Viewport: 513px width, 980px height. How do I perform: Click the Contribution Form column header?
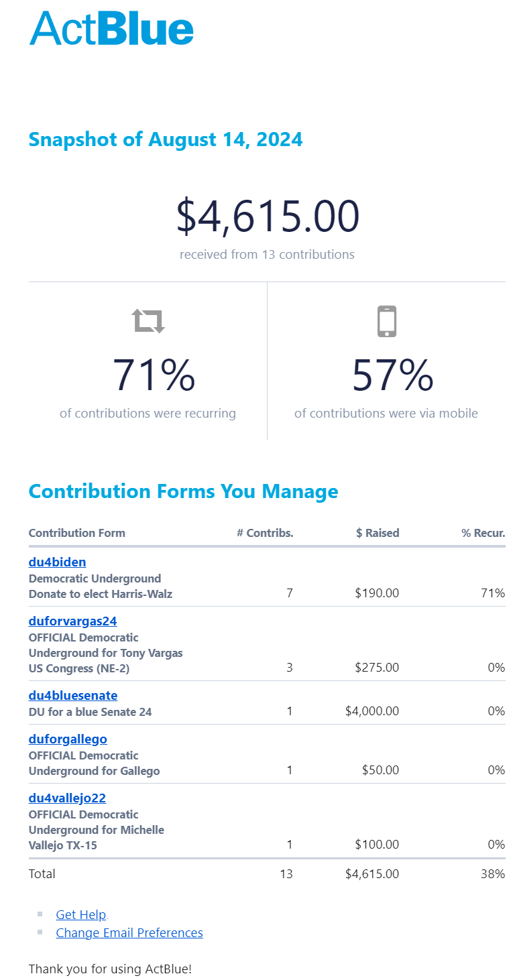click(76, 533)
